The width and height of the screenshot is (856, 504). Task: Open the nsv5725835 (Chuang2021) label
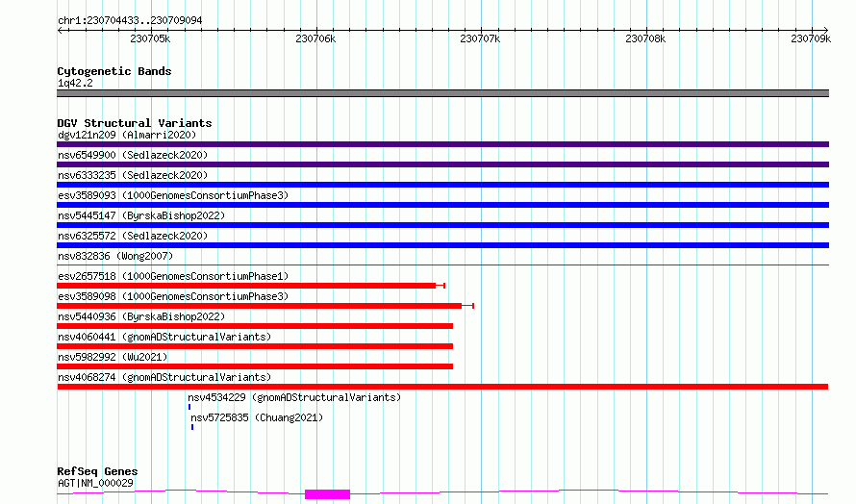click(257, 417)
